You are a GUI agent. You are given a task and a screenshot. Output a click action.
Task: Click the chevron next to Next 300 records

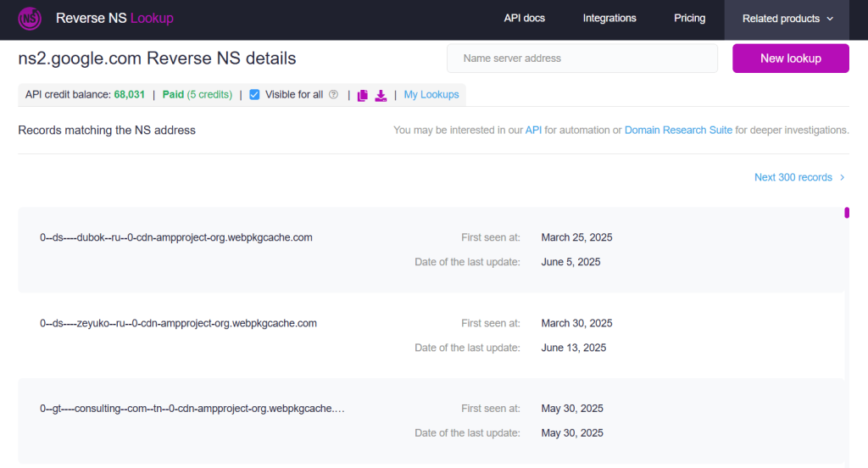(x=842, y=177)
